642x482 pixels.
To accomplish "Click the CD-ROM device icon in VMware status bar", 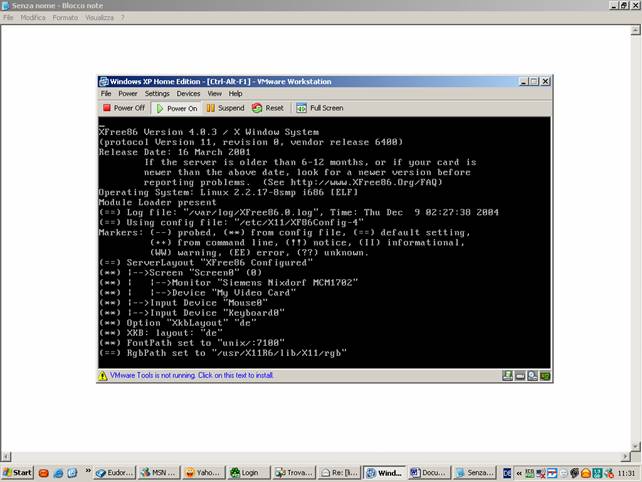I will 532,376.
